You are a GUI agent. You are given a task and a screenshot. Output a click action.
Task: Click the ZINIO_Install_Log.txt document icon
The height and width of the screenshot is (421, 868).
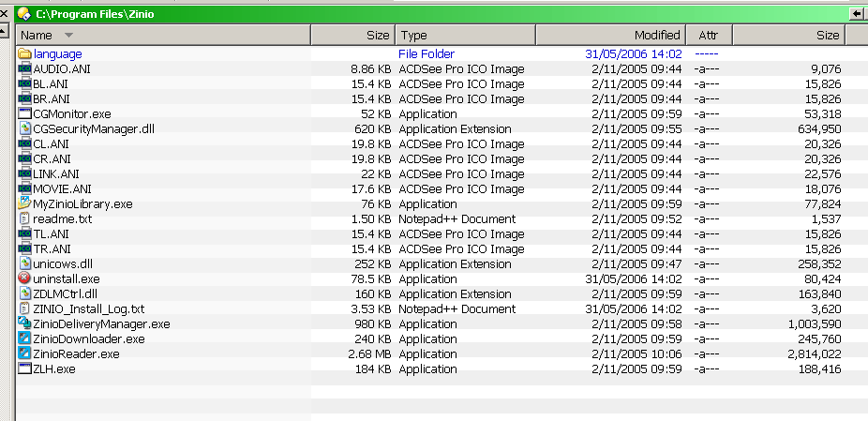point(24,308)
